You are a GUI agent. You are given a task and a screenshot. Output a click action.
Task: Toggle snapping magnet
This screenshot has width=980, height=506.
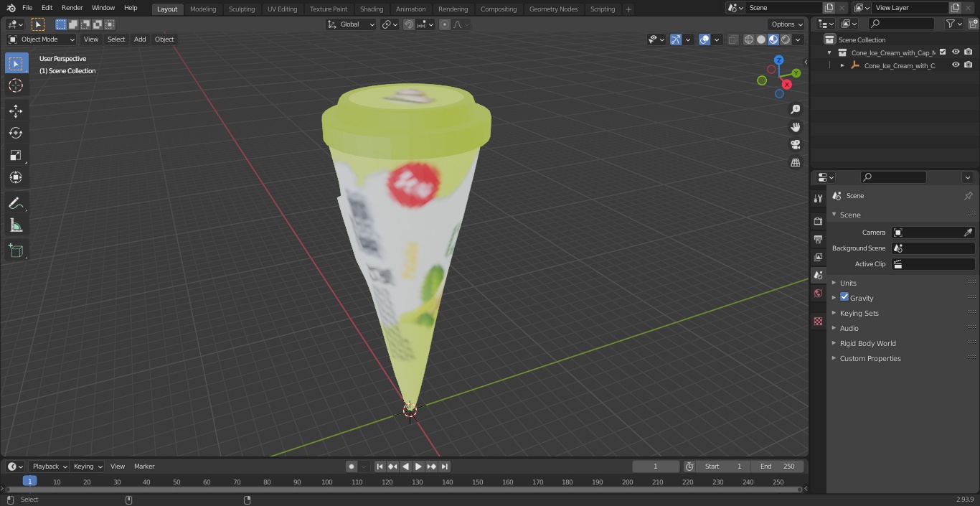tap(409, 24)
